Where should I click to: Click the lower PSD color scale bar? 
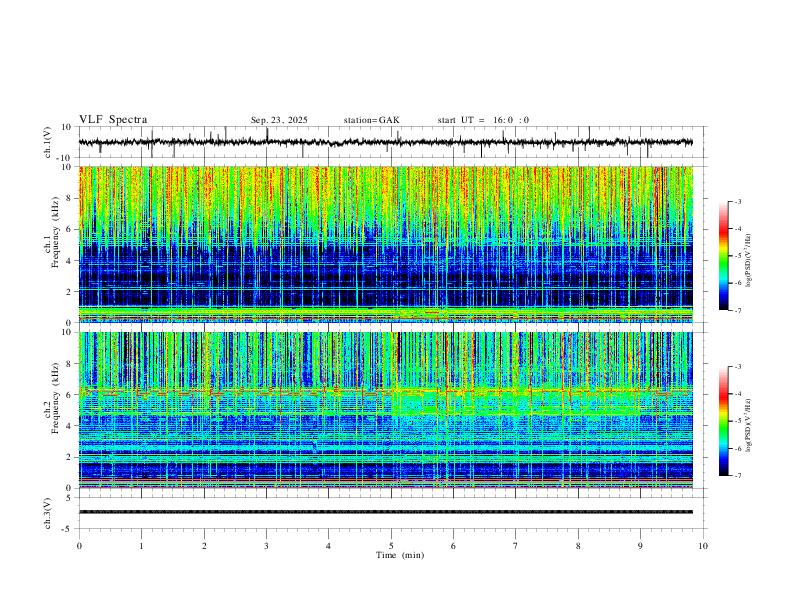click(x=723, y=421)
